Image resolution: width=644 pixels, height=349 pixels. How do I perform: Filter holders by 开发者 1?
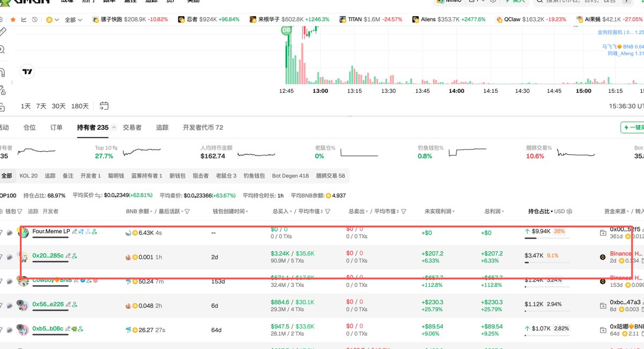[90, 176]
